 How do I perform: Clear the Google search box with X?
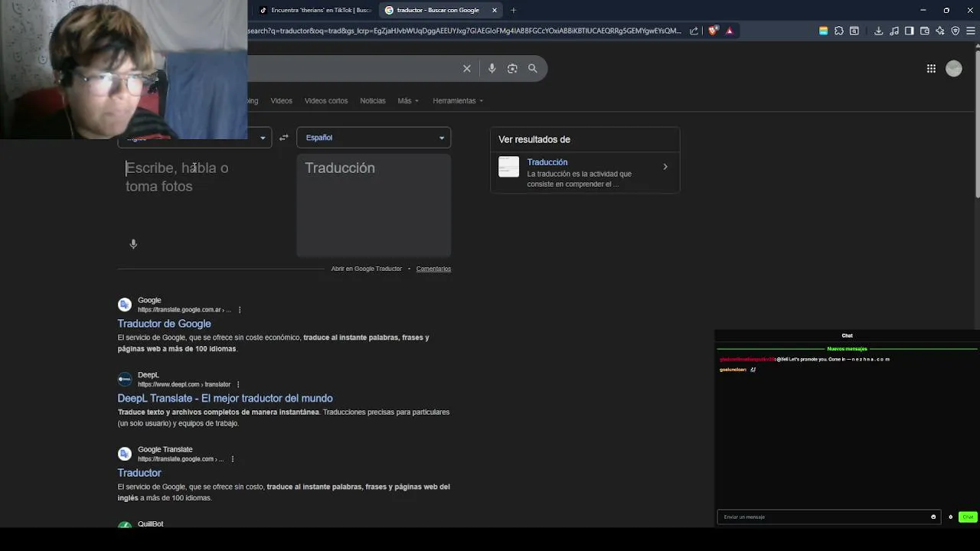(x=467, y=69)
